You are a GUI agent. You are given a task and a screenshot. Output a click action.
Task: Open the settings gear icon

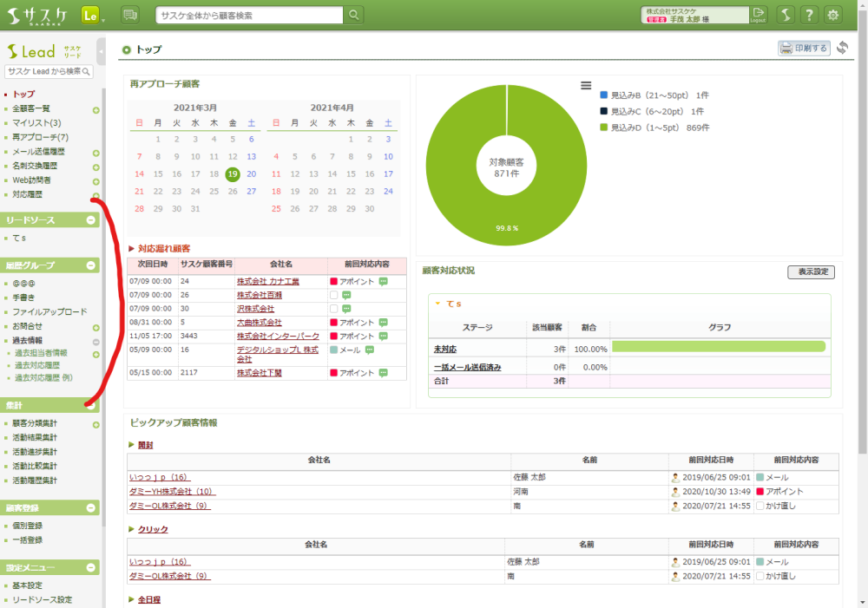(x=833, y=15)
